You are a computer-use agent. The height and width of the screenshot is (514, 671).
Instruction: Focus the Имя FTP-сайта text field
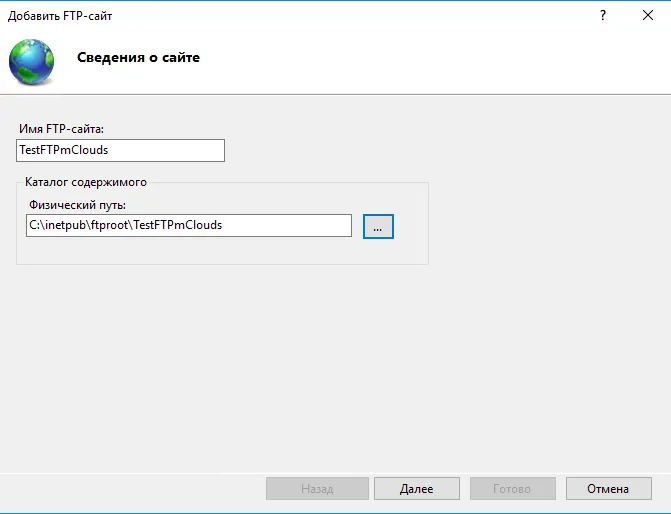coord(120,150)
